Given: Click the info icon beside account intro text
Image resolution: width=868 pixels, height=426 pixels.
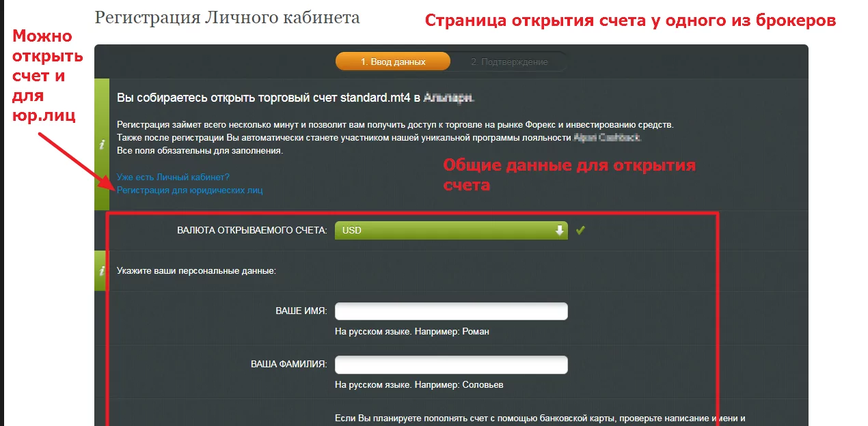Looking at the screenshot, I should (102, 144).
